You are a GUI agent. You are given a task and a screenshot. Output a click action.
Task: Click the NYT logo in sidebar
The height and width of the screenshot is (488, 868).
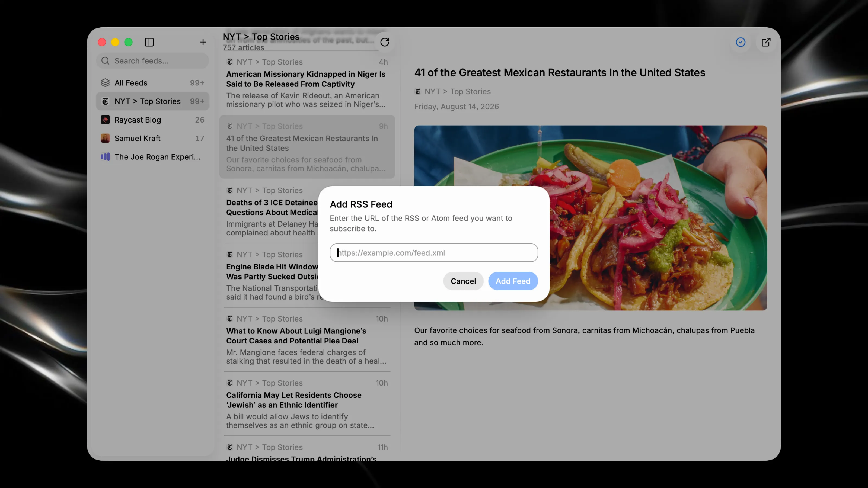[x=105, y=101]
